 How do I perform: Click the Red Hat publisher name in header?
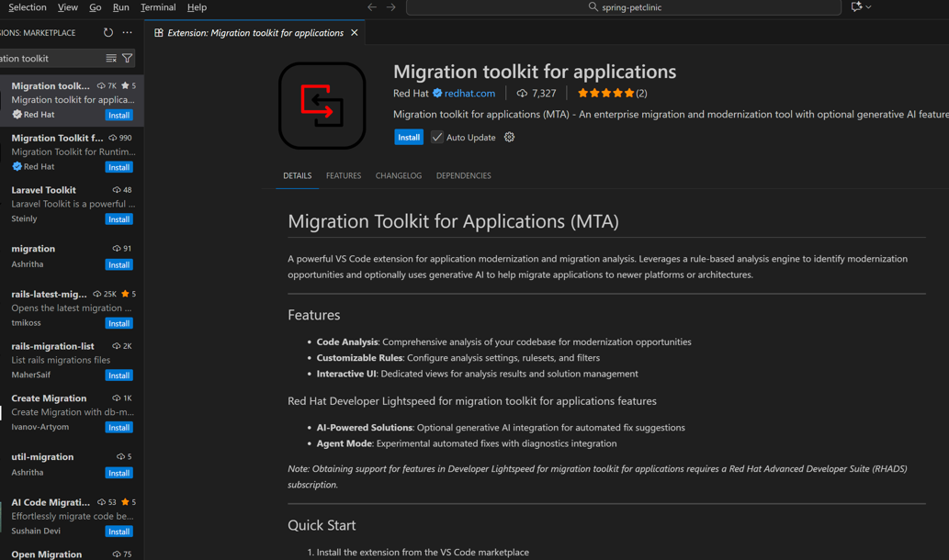tap(411, 93)
